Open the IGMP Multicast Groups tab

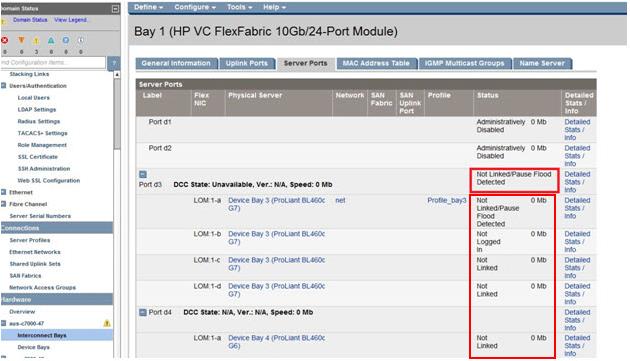465,64
